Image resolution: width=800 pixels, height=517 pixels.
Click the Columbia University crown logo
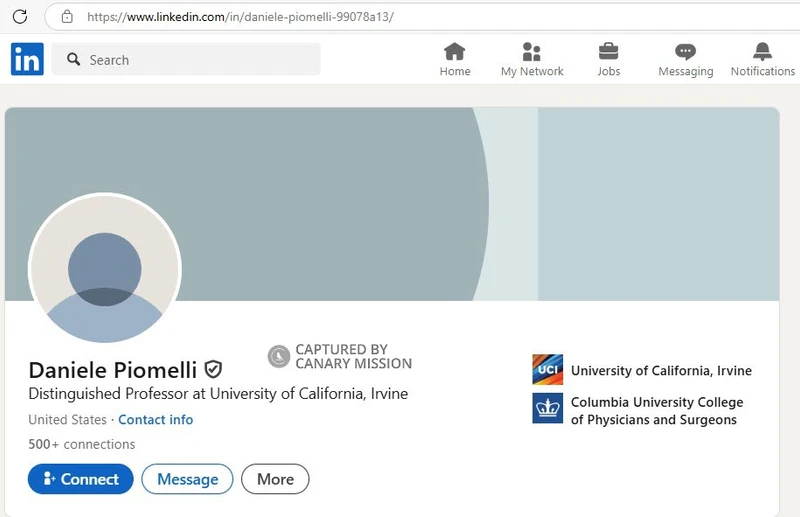click(547, 408)
